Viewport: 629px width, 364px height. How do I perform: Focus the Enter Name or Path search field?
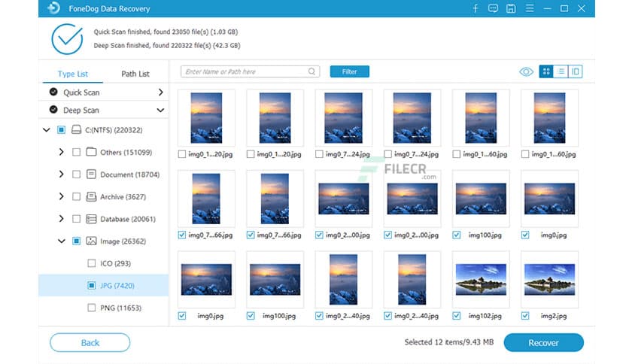(x=250, y=71)
